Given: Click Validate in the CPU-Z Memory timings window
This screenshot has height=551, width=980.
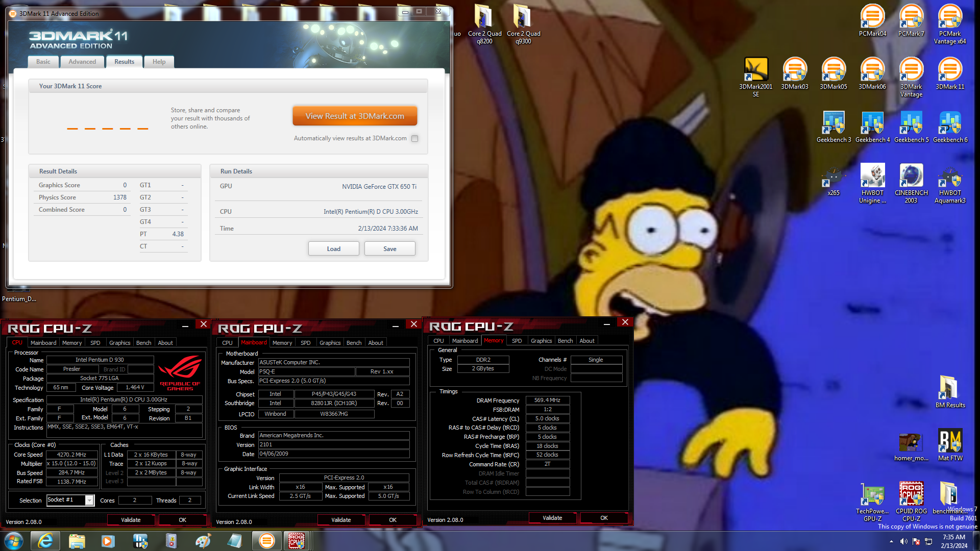Looking at the screenshot, I should point(552,518).
